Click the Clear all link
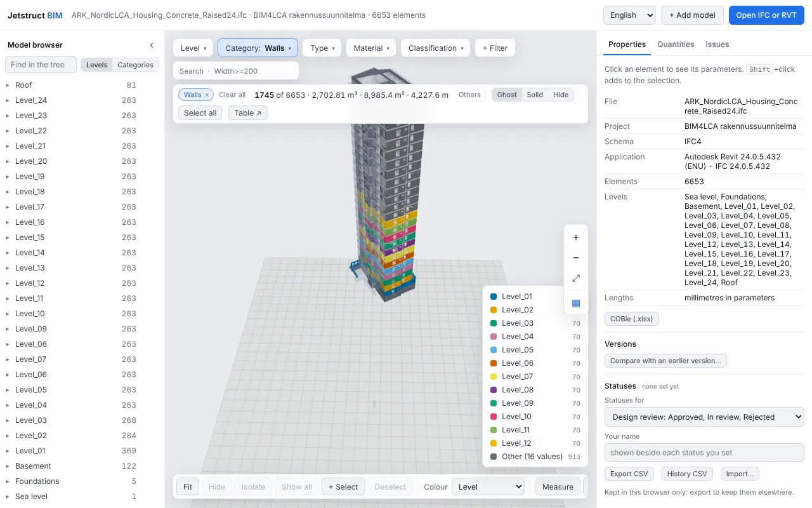The width and height of the screenshot is (812, 508). (232, 95)
